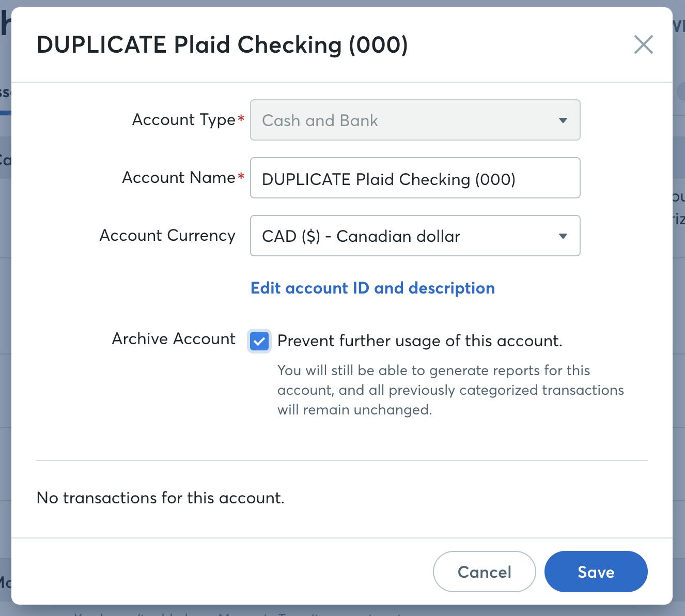The height and width of the screenshot is (616, 685).
Task: Open Edit account ID and description
Action: [x=372, y=288]
